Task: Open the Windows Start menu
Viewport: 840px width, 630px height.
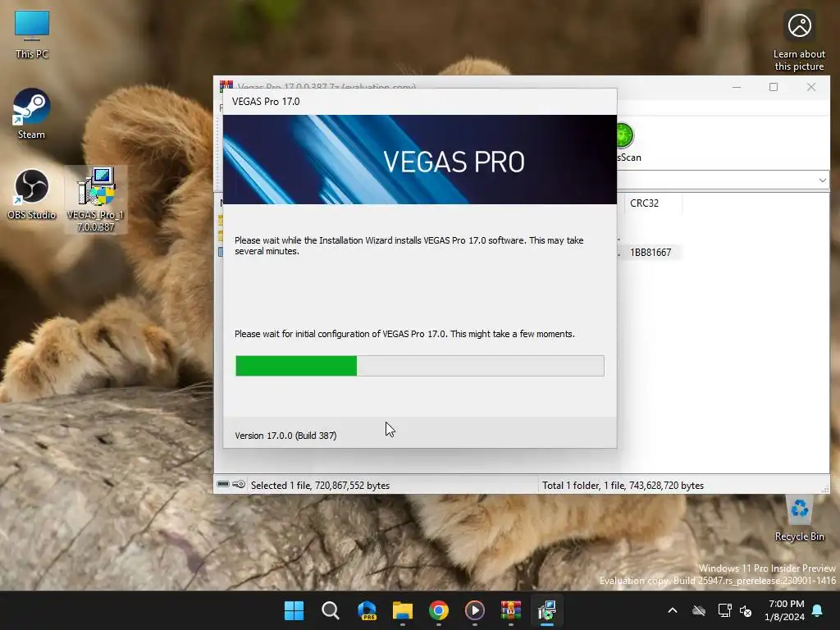Action: click(294, 610)
